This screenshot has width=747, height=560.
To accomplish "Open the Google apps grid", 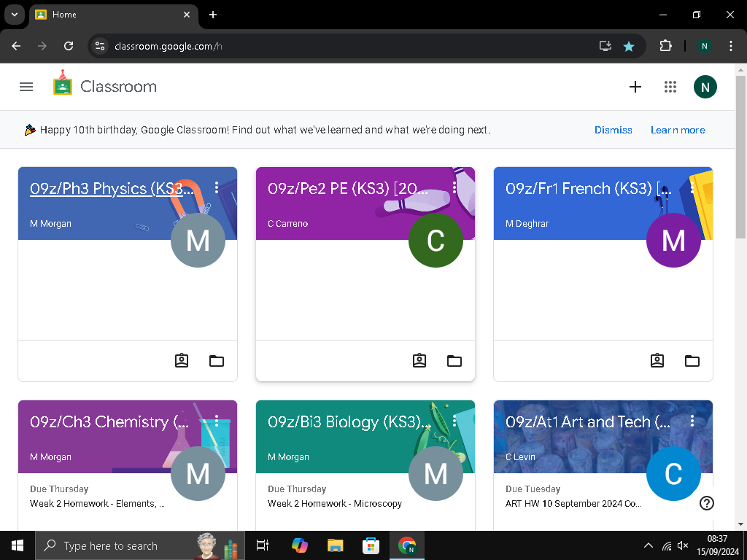I will [670, 87].
